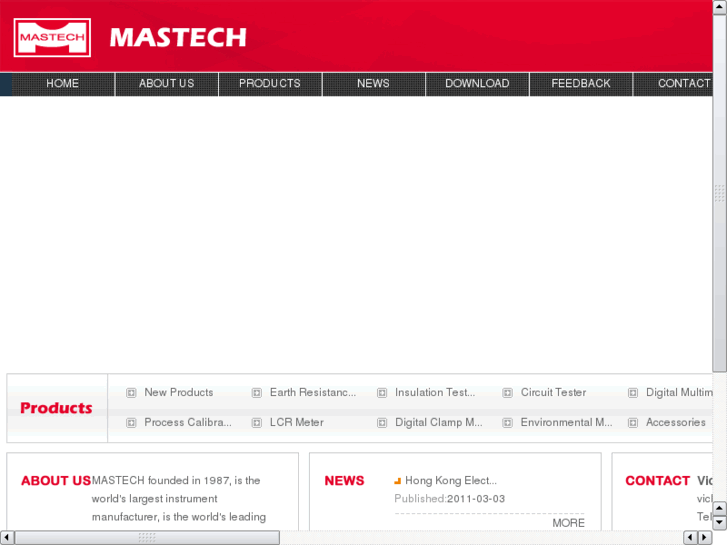Click the icon beside Digital Multim
The image size is (727, 545).
[x=633, y=393]
